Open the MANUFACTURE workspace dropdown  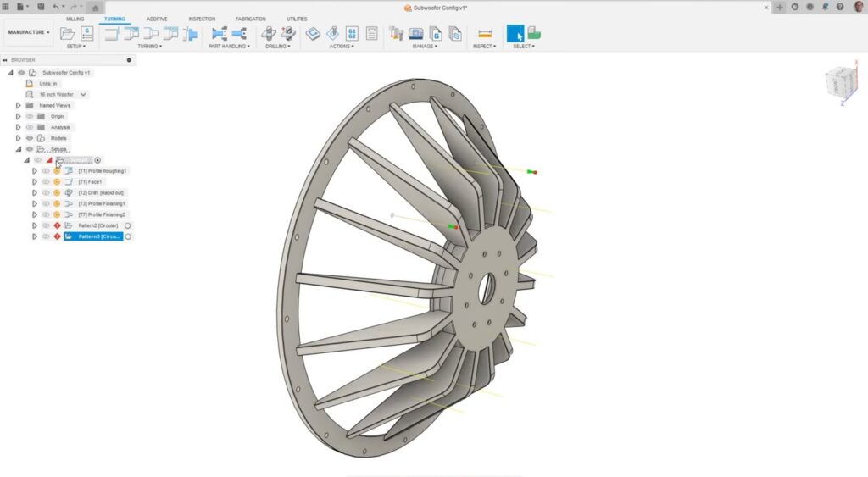point(28,32)
